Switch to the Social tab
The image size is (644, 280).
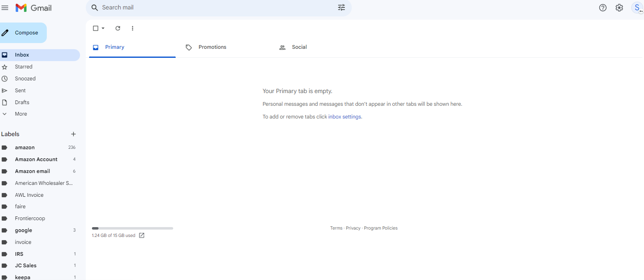click(319, 47)
